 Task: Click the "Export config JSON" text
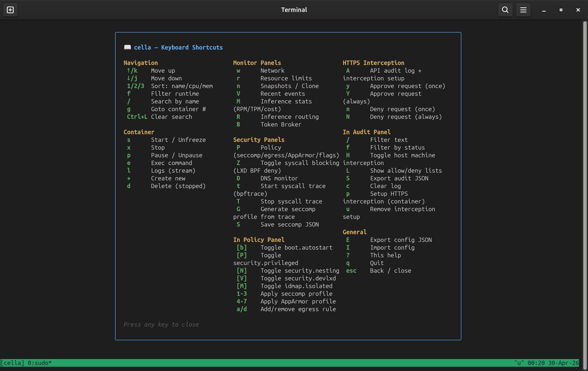[401, 240]
